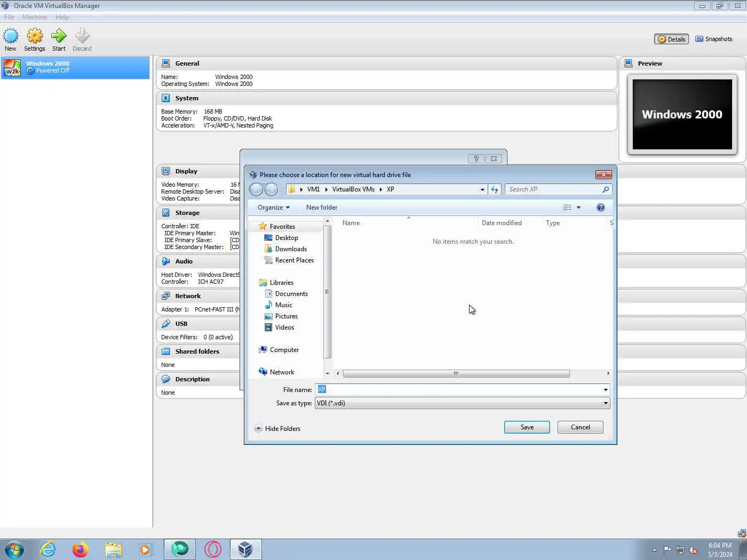Image resolution: width=747 pixels, height=560 pixels.
Task: Click the Display section icon
Action: [166, 171]
